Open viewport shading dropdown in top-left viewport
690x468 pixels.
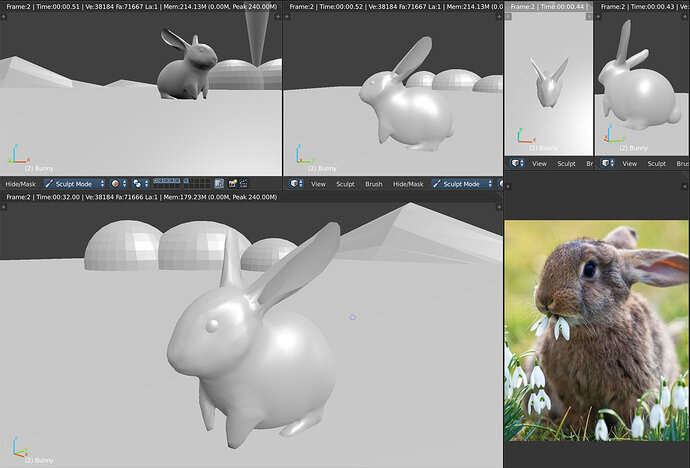[x=119, y=183]
